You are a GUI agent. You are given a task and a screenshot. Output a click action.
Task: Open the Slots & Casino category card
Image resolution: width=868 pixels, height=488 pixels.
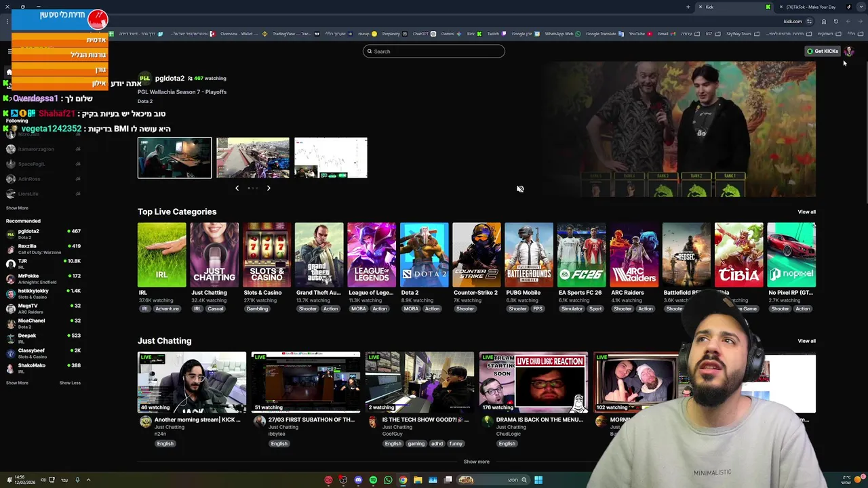pos(267,255)
